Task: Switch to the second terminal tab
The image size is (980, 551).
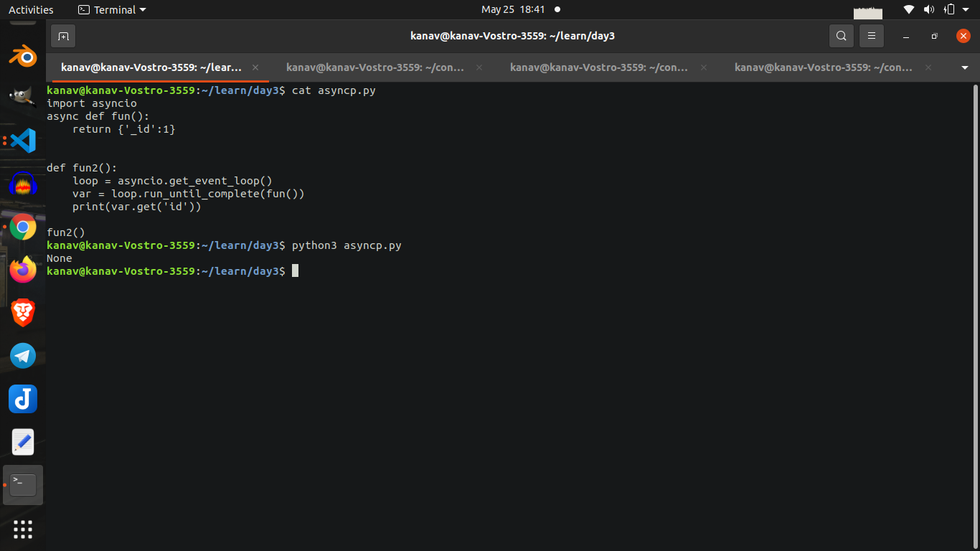Action: click(374, 67)
